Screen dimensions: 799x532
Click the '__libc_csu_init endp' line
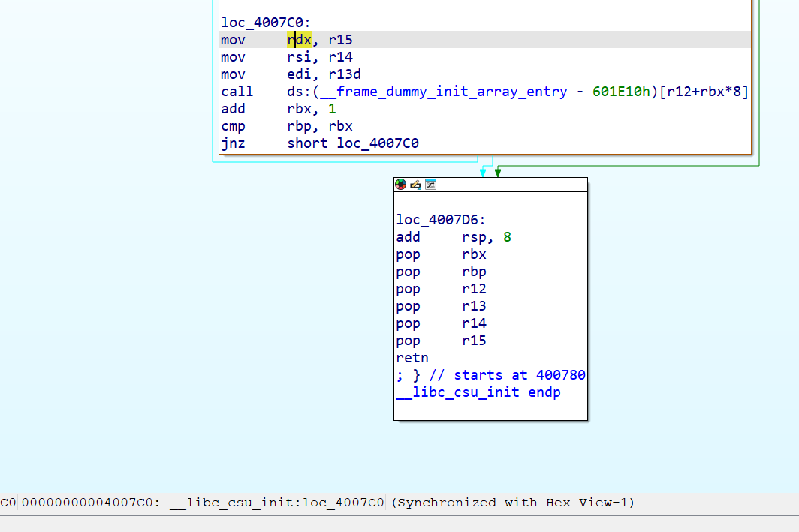coord(478,393)
